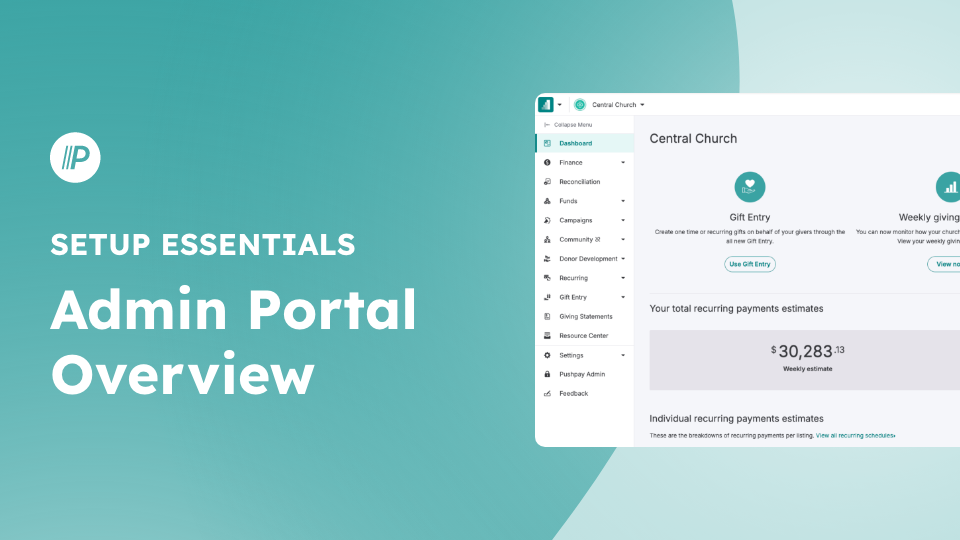Click the Feedback icon in the sidebar
This screenshot has width=960, height=540.
click(547, 394)
